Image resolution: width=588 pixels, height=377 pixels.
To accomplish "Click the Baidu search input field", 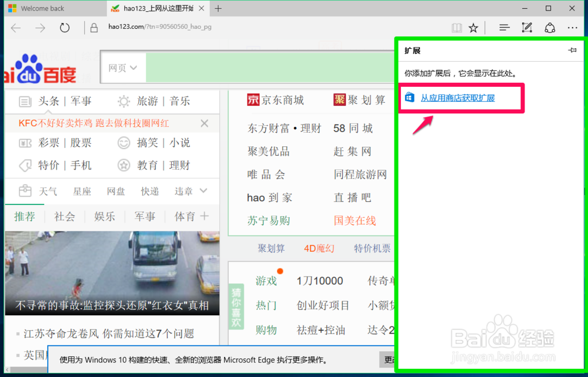I will (270, 68).
